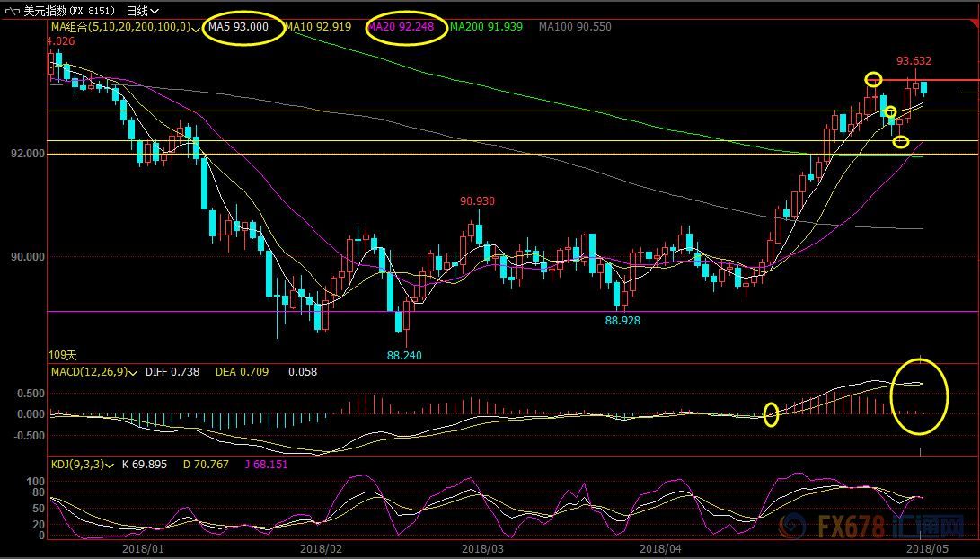
Task: Expand the MA组合 indicator settings chevron
Action: point(197,28)
